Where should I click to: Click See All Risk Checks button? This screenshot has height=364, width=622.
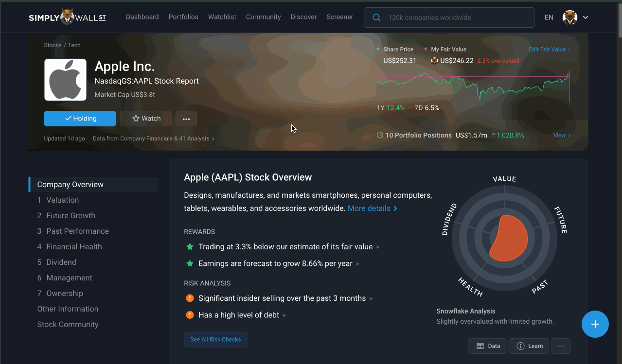pyautogui.click(x=215, y=340)
